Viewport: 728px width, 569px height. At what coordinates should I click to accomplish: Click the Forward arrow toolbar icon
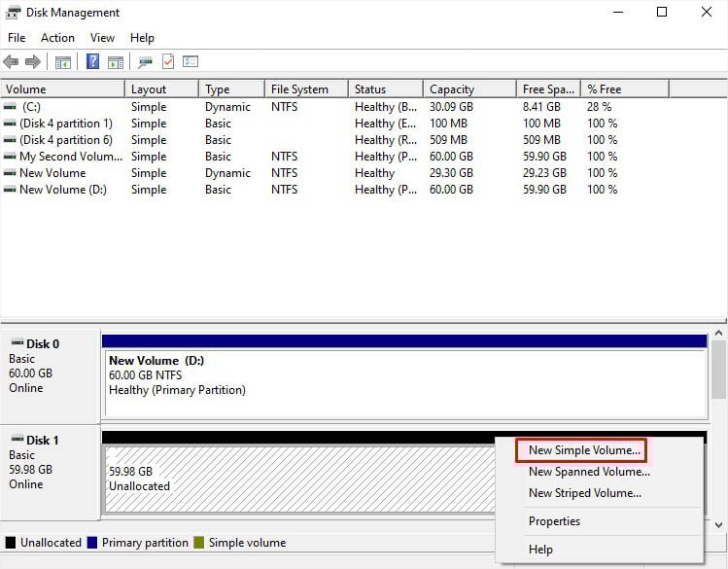click(x=32, y=62)
